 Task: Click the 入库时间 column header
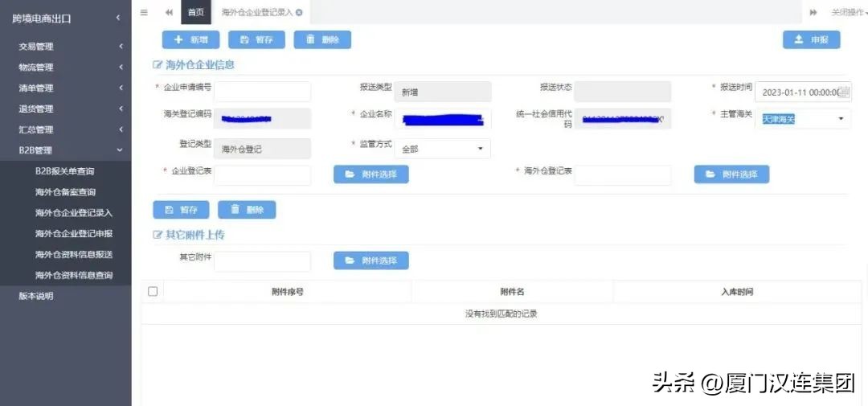[x=737, y=292]
